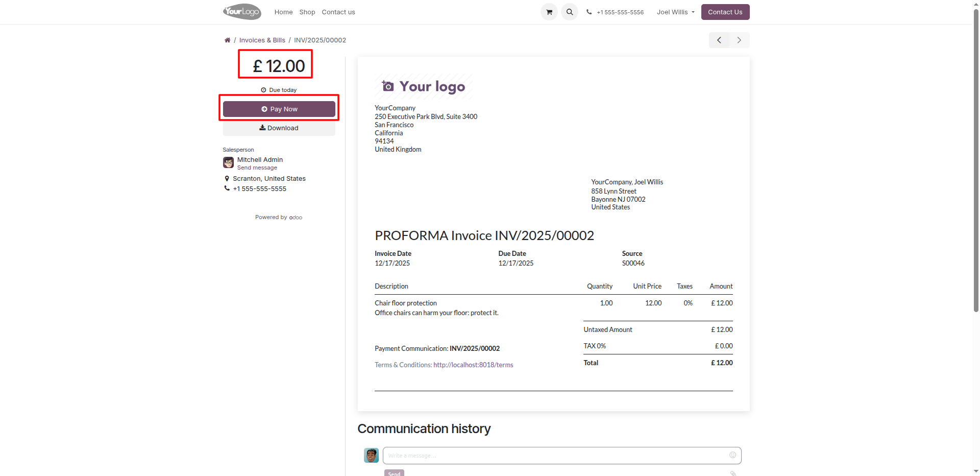Expand the Joel Willis user dropdown
980x476 pixels.
coord(675,12)
